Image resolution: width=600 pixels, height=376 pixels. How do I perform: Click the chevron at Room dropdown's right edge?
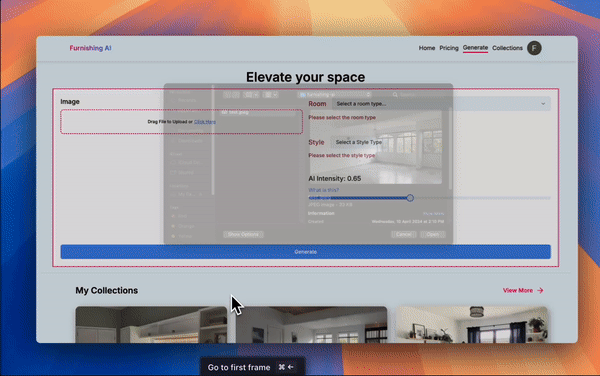click(543, 104)
